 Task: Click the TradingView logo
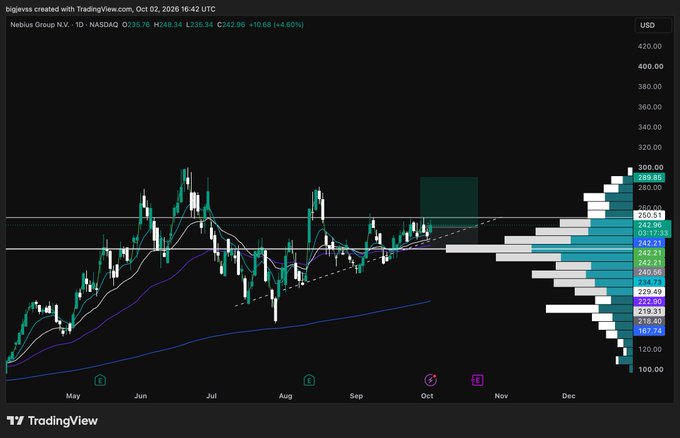(52, 421)
